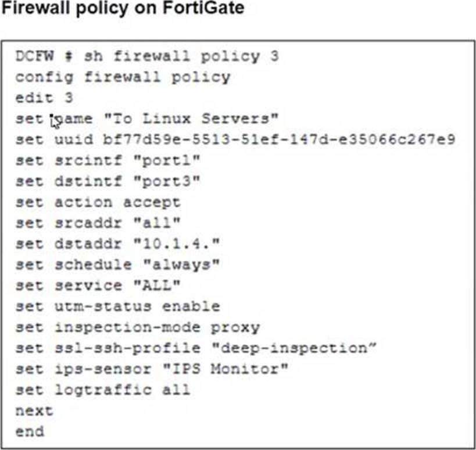Screen dimensions: 476x450
Task: Click the "next" line
Action: tap(34, 410)
